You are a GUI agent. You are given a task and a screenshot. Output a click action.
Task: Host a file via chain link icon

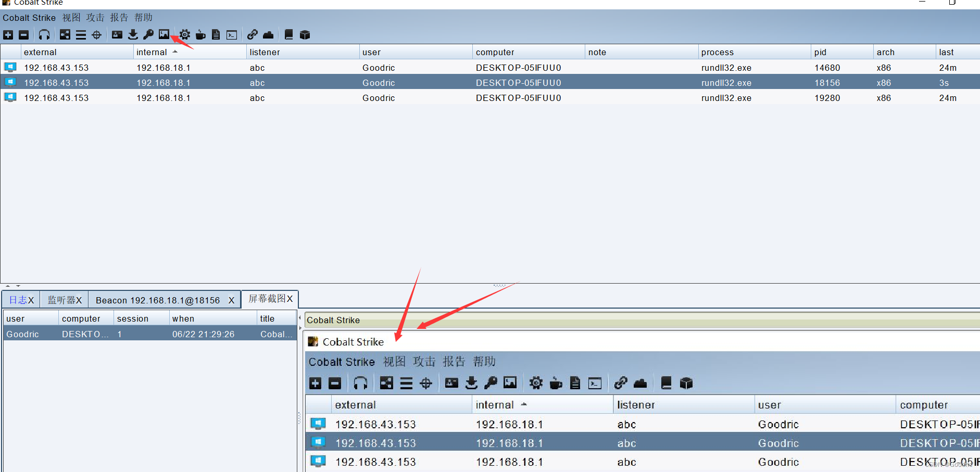coord(253,35)
